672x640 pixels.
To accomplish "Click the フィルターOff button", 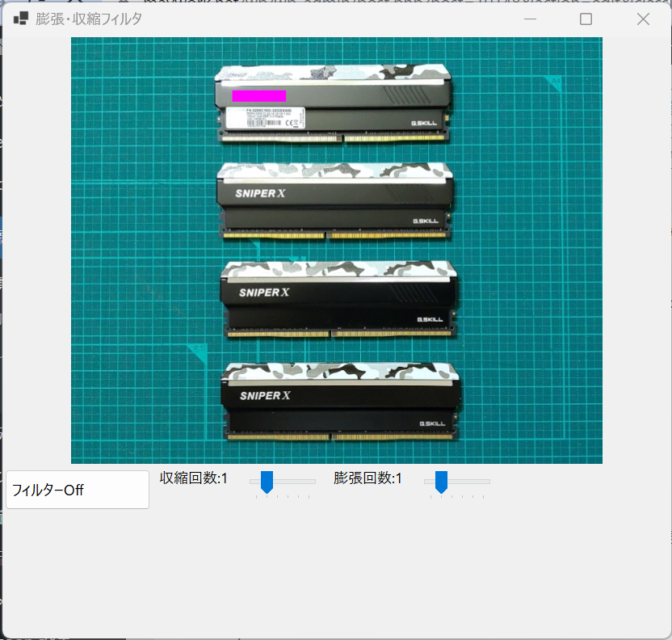I will click(x=78, y=490).
